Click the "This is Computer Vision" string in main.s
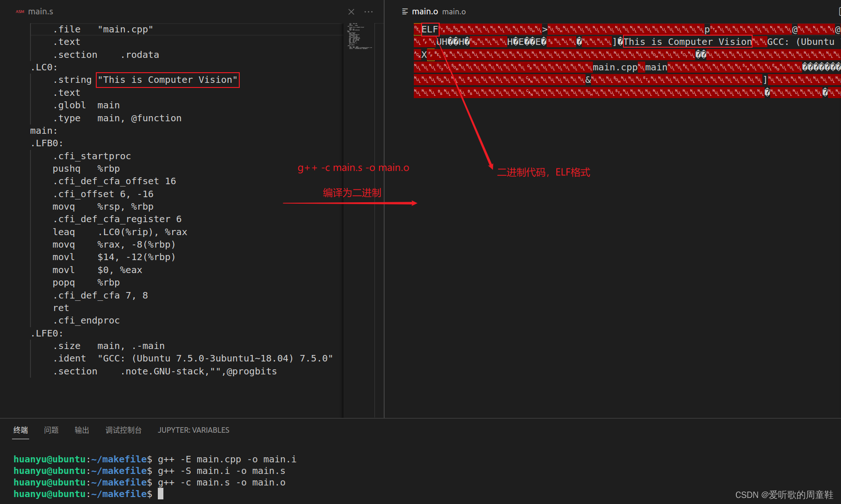841x504 pixels. coord(168,80)
